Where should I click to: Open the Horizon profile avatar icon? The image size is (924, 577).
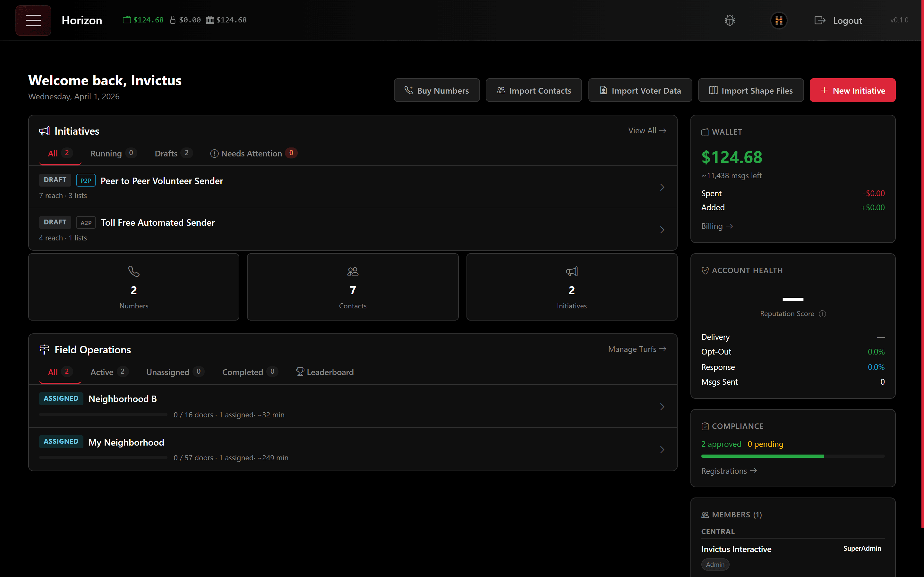tap(779, 20)
